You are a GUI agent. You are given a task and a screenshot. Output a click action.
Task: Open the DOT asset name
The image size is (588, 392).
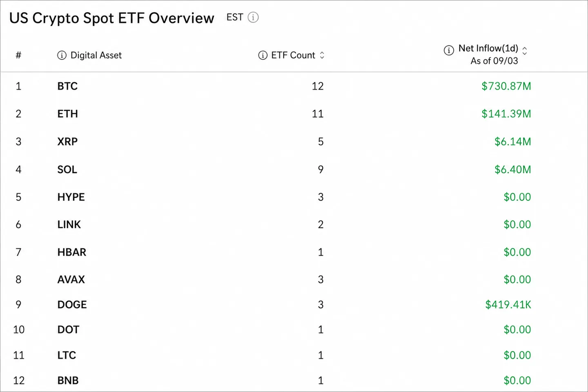tap(68, 330)
